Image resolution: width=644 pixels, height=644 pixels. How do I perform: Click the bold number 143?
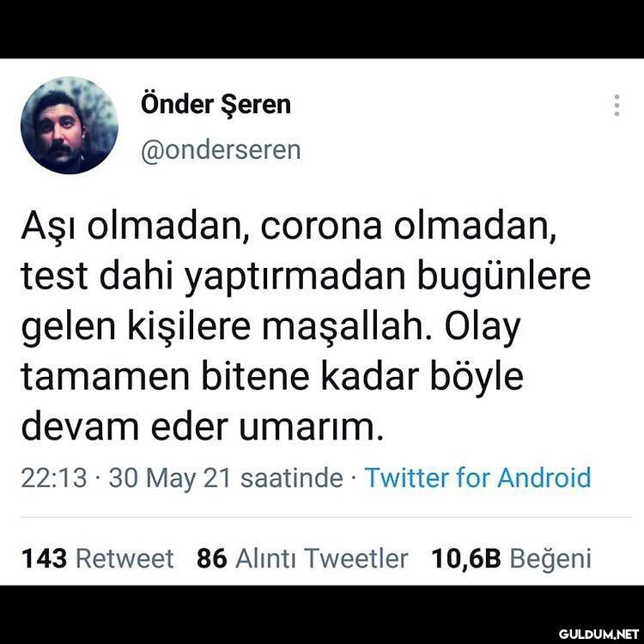(x=44, y=559)
